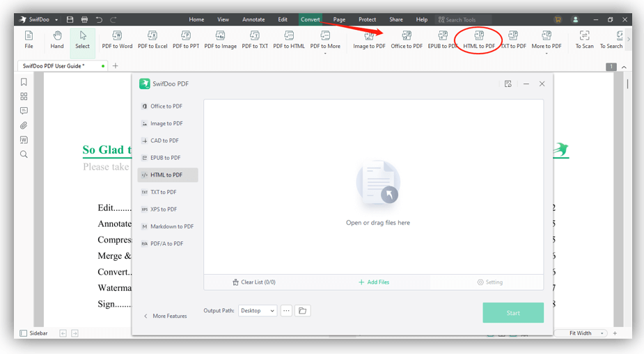Click PDF to HTML converter
Image resolution: width=644 pixels, height=354 pixels.
[x=289, y=40]
